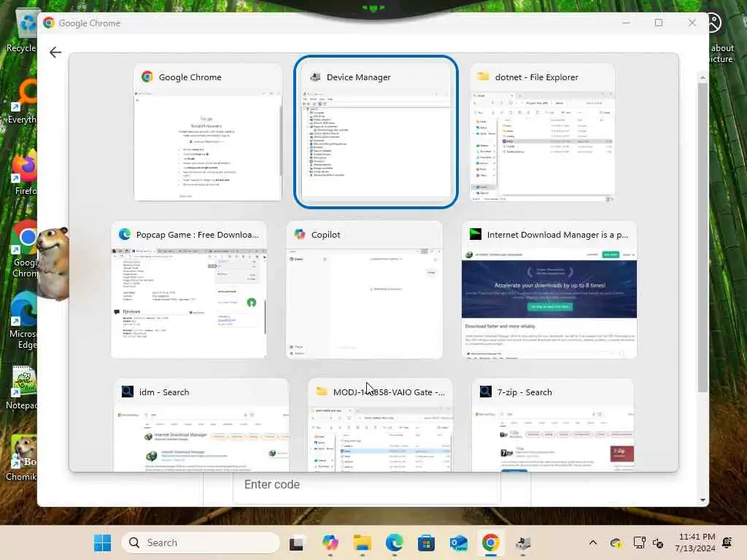Click the taskbar Search box
This screenshot has width=747, height=560.
(x=201, y=542)
